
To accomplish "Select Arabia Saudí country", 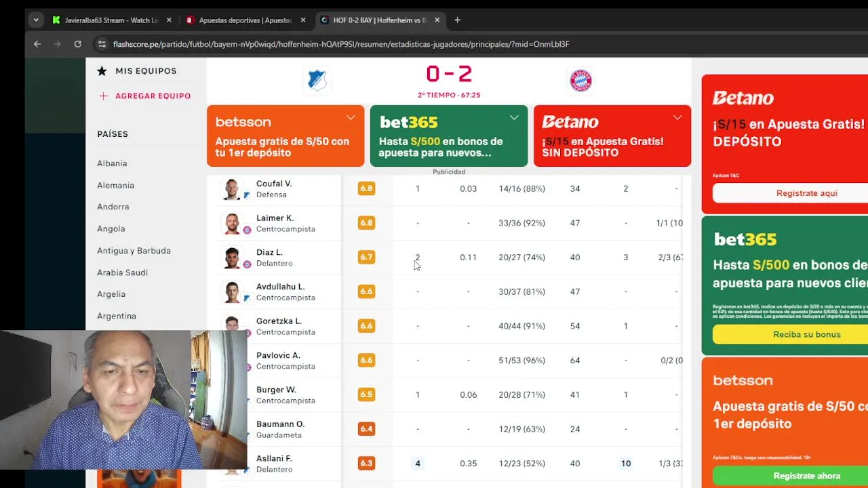I will pyautogui.click(x=122, y=272).
